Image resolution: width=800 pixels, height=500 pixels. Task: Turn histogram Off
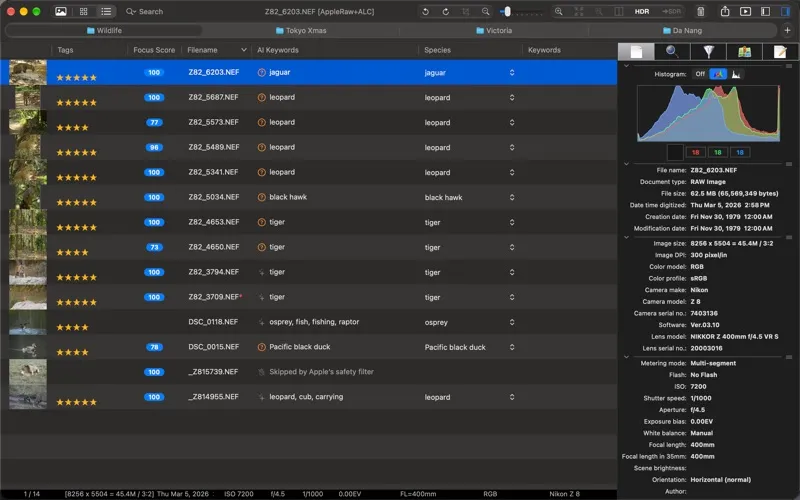700,74
